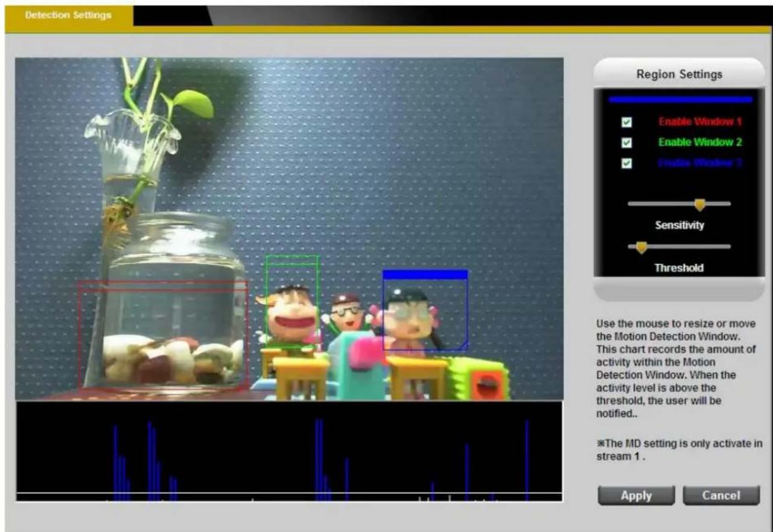Click the activity chart threshold line

(x=289, y=493)
